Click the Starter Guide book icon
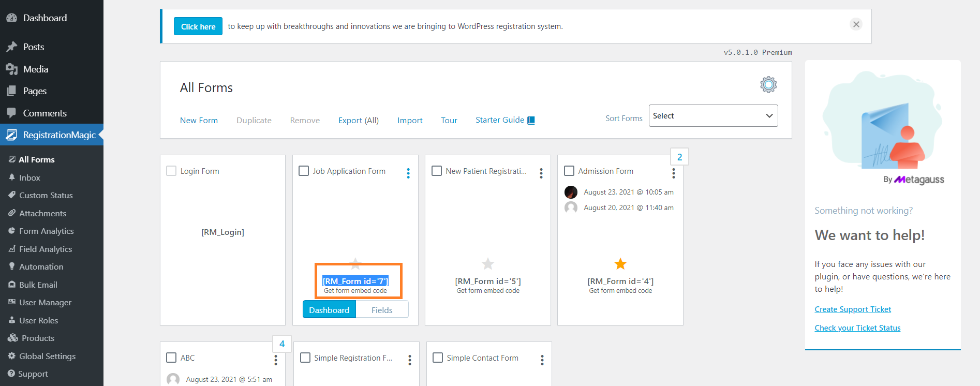Image resolution: width=980 pixels, height=386 pixels. click(x=531, y=121)
